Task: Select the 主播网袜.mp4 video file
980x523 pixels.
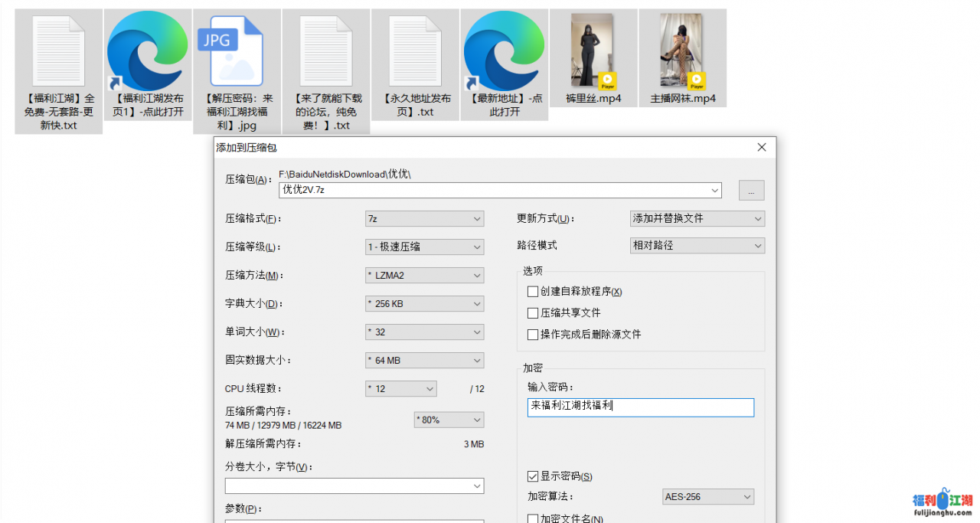Action: pyautogui.click(x=682, y=51)
